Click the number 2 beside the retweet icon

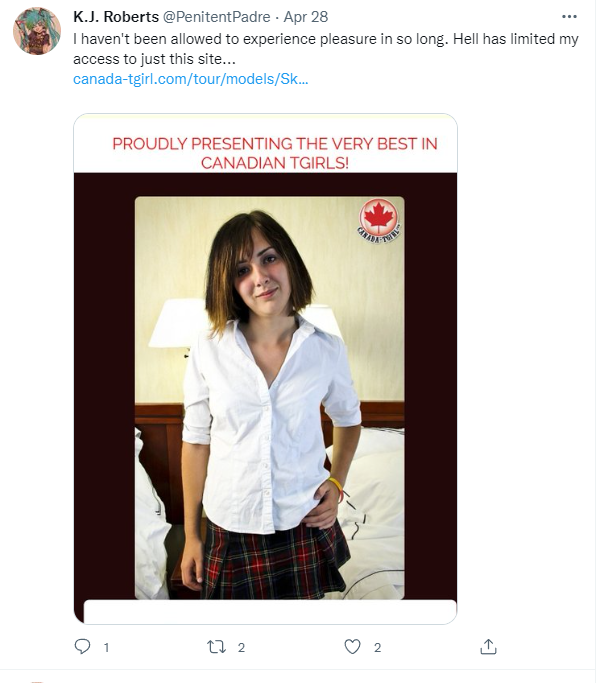(241, 648)
